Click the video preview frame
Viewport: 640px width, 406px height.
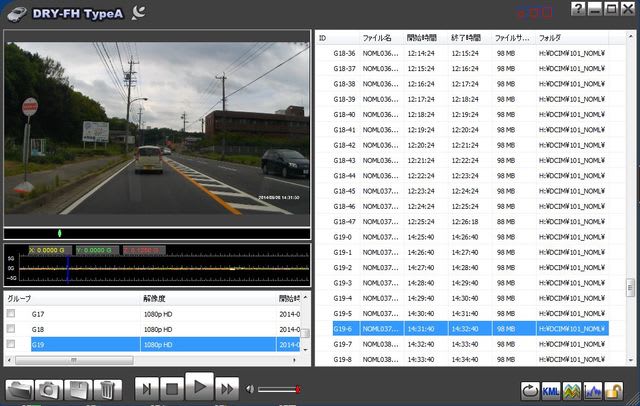point(157,128)
